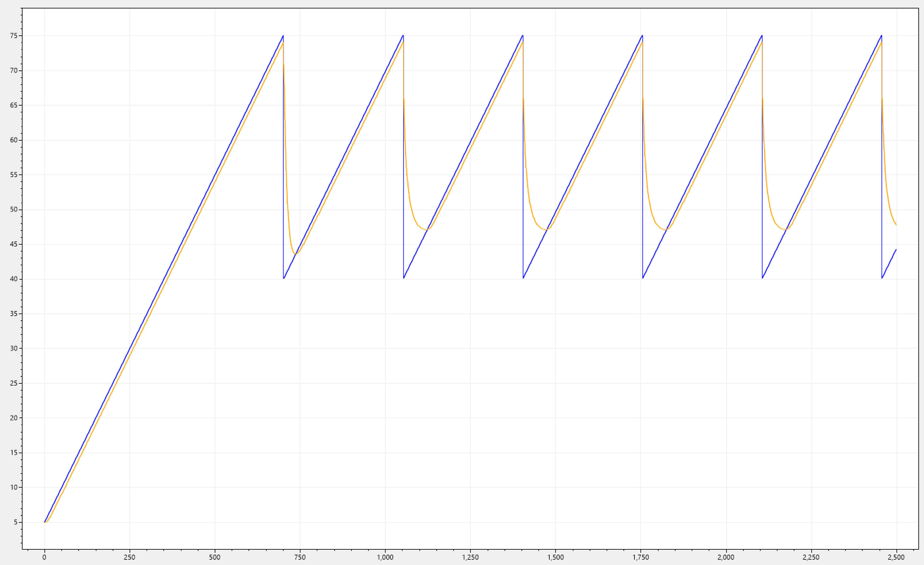Click the x-axis label 1,000
This screenshot has height=565, width=924.
tap(385, 557)
